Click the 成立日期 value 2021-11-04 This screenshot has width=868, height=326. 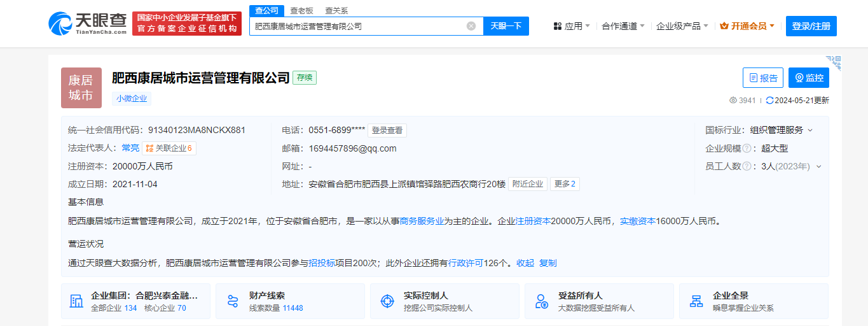pyautogui.click(x=135, y=184)
